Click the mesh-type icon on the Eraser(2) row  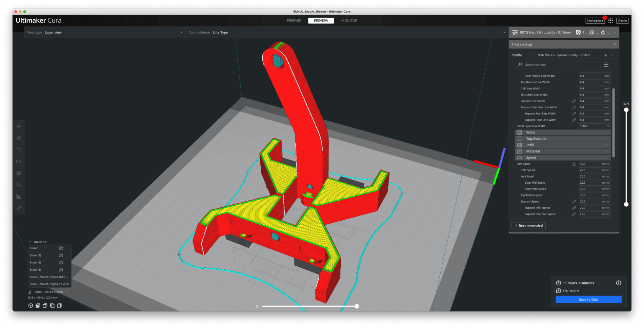click(x=61, y=263)
